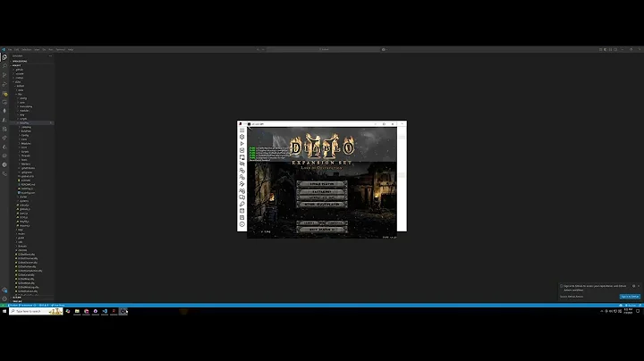Open the notification's gear settings icon
The height and width of the screenshot is (361, 644).
[x=634, y=286]
